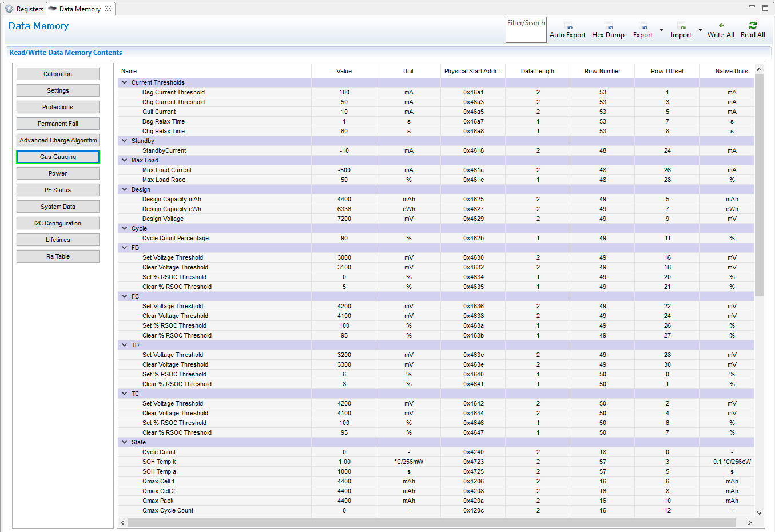
Task: Open the Calibration category
Action: click(x=58, y=74)
